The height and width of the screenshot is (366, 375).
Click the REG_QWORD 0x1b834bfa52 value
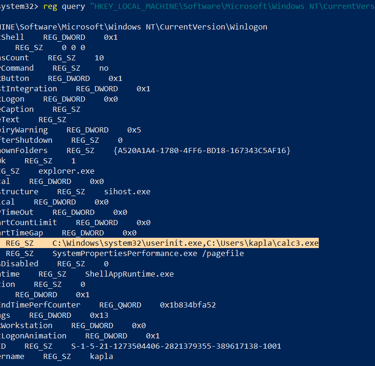pos(188,305)
